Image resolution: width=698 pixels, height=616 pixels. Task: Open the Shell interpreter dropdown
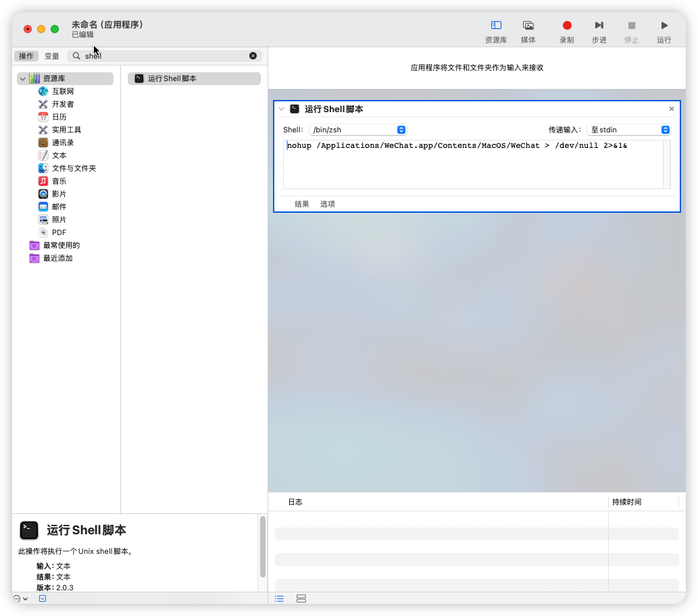click(x=357, y=129)
